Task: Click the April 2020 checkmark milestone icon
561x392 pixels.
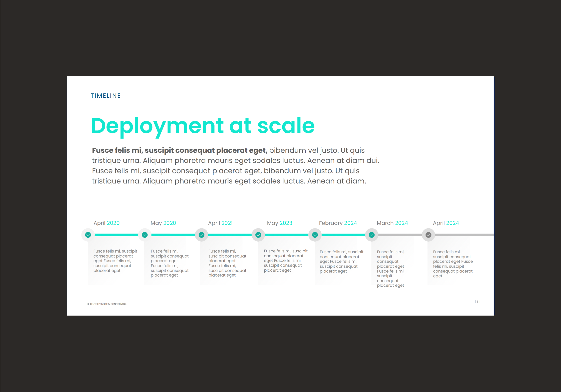Action: pyautogui.click(x=88, y=235)
